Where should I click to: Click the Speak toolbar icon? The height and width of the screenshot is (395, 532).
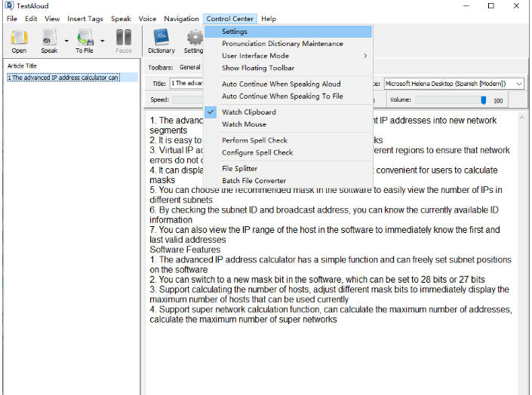click(x=49, y=40)
